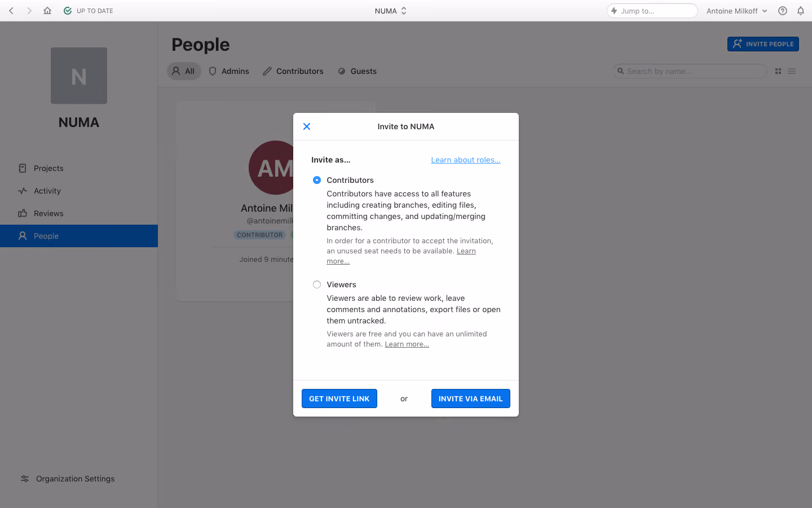Select the Viewers radio button
The image size is (812, 508).
(x=317, y=284)
